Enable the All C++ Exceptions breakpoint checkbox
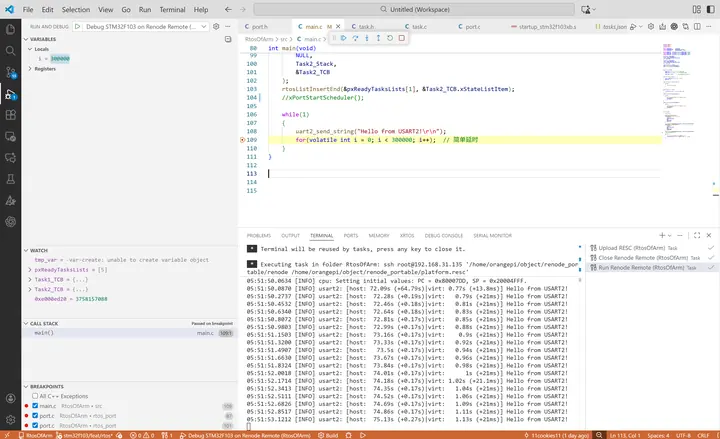Viewport: 720px width, 439px height. click(37, 397)
